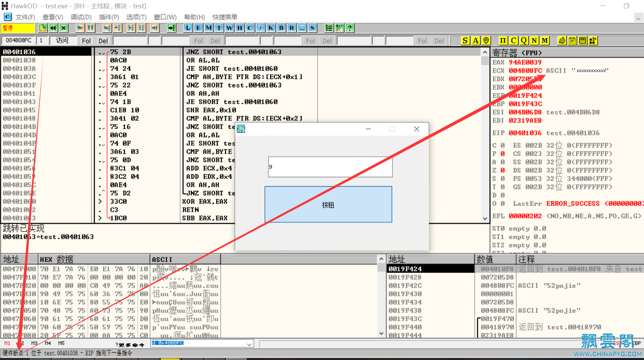
Task: Click the yellow Pi symbol icon
Action: pos(503,40)
